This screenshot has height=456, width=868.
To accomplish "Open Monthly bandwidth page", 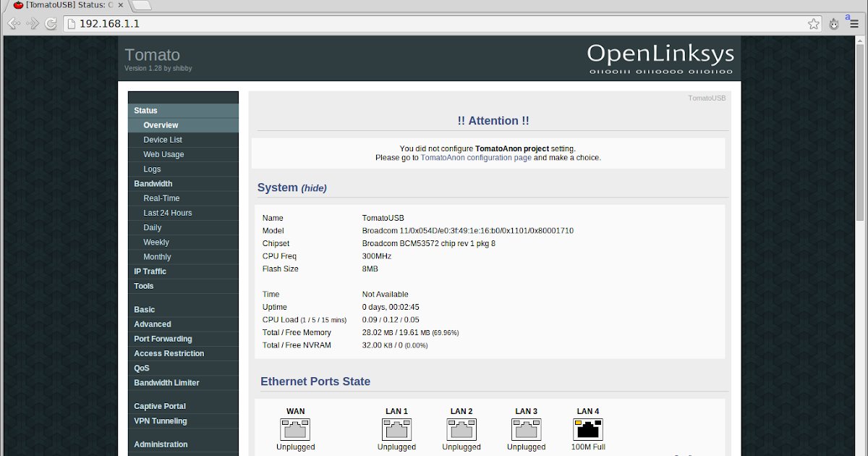I will click(183, 257).
